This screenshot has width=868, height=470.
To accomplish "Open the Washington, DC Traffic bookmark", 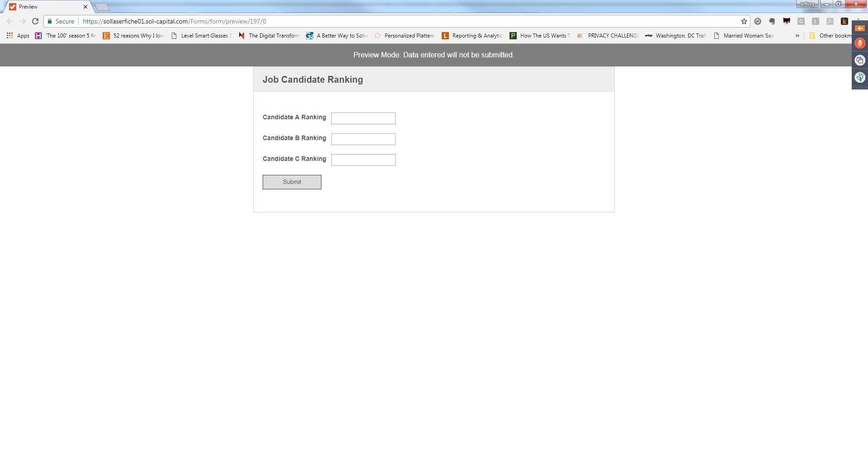I will [676, 36].
